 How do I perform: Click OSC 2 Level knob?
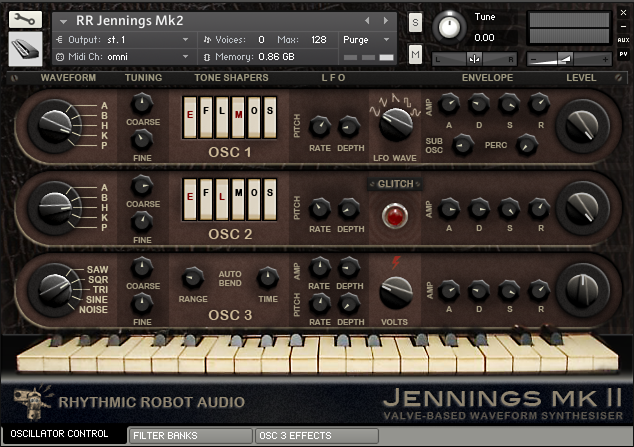pyautogui.click(x=582, y=208)
